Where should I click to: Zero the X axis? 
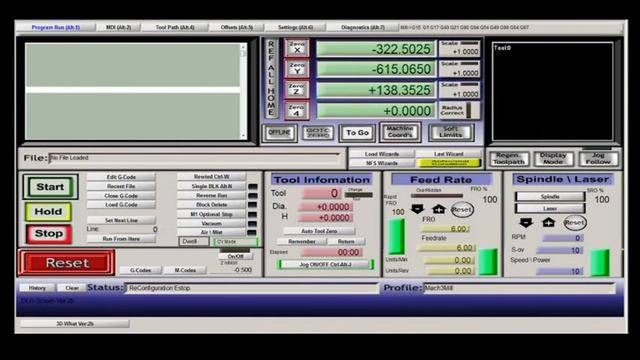[x=297, y=48]
